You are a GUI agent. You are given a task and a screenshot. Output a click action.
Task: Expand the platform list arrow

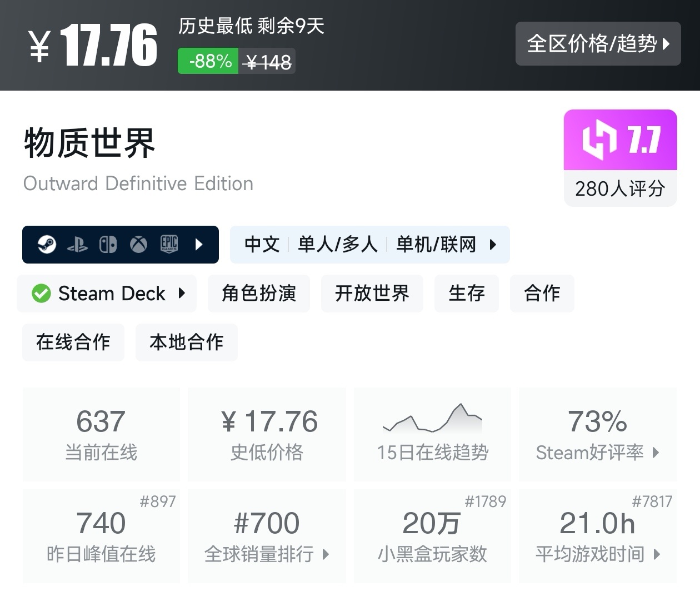coord(199,245)
